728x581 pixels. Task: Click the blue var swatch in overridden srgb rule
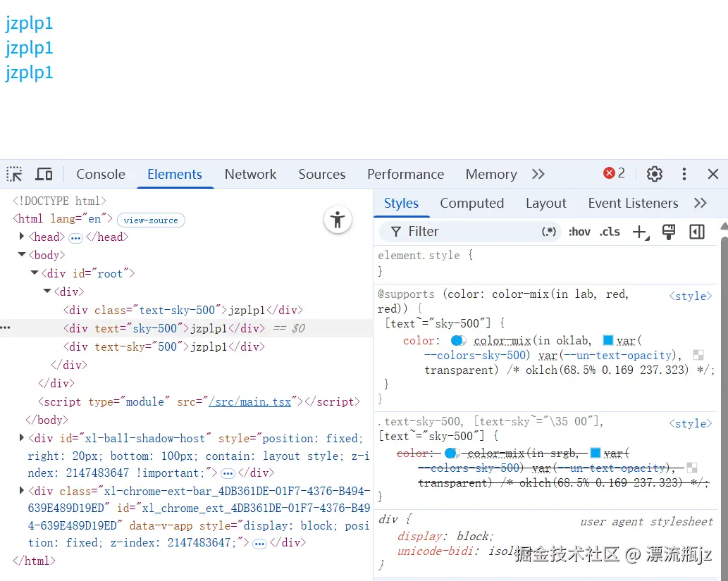click(596, 452)
